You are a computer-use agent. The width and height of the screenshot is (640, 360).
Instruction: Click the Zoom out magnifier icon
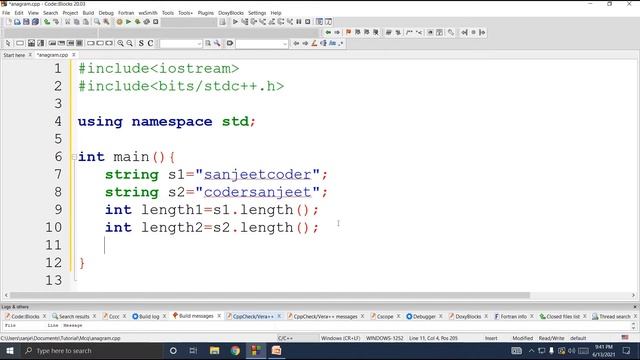pos(130,43)
